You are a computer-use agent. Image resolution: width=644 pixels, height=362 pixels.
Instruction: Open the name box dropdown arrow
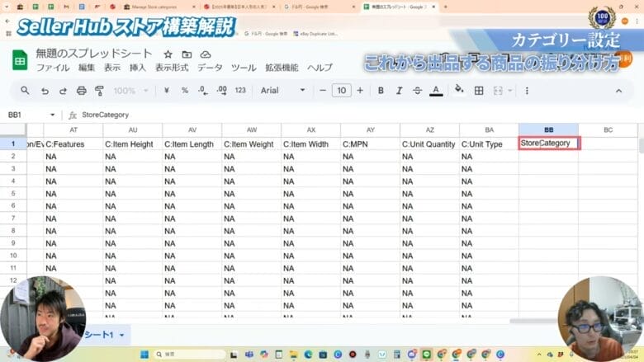[52, 115]
